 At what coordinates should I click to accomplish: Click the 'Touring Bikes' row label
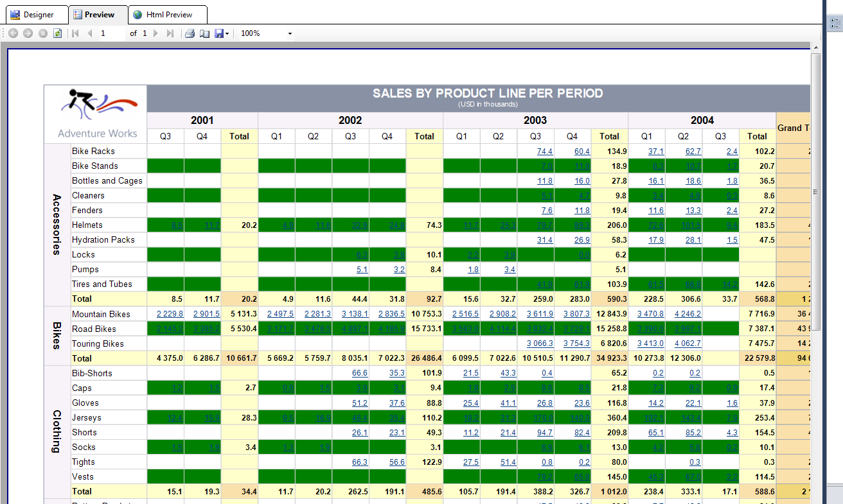[98, 343]
